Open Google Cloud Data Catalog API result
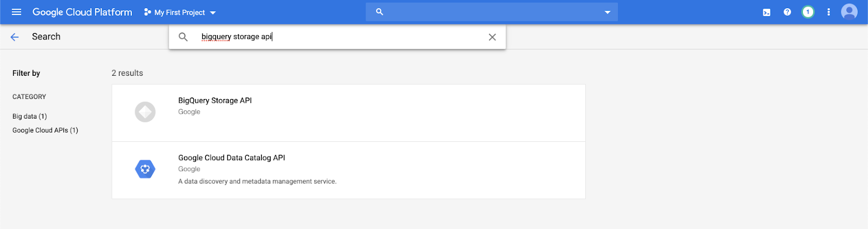 (232, 158)
